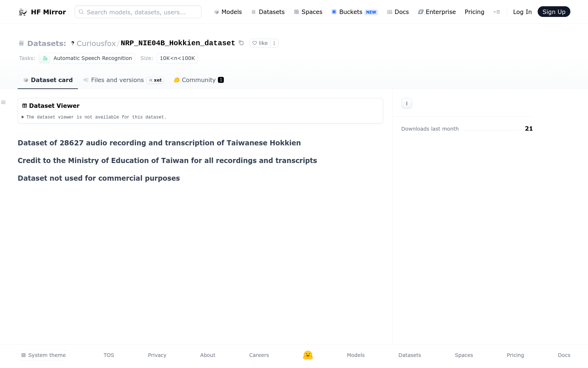This screenshot has width=588, height=368.
Task: Click the NRP_NIE04B_Hokkien_dataset title
Action: 178,43
